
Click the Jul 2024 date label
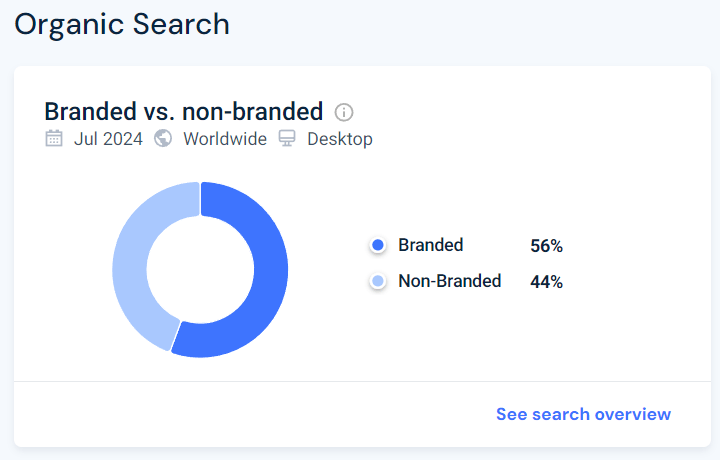click(x=110, y=139)
